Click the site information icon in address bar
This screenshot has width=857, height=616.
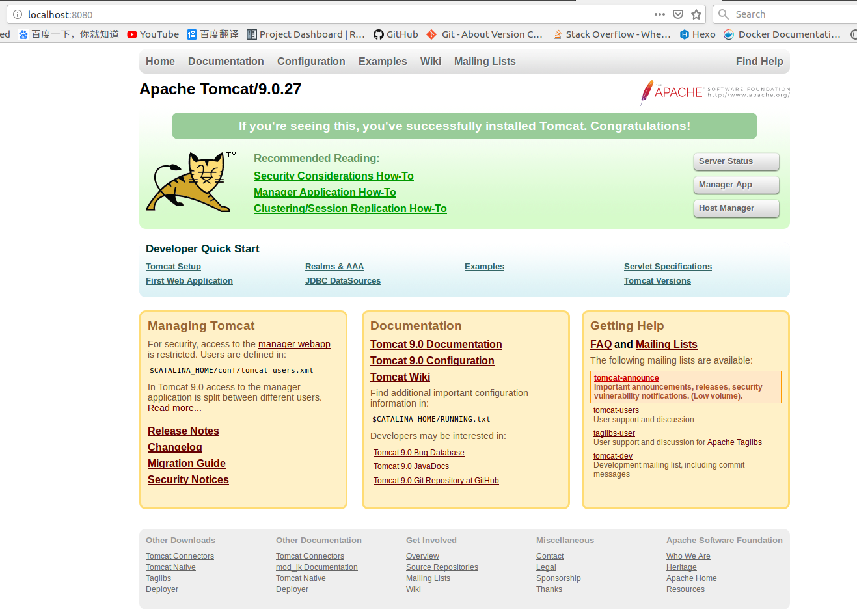(x=18, y=14)
